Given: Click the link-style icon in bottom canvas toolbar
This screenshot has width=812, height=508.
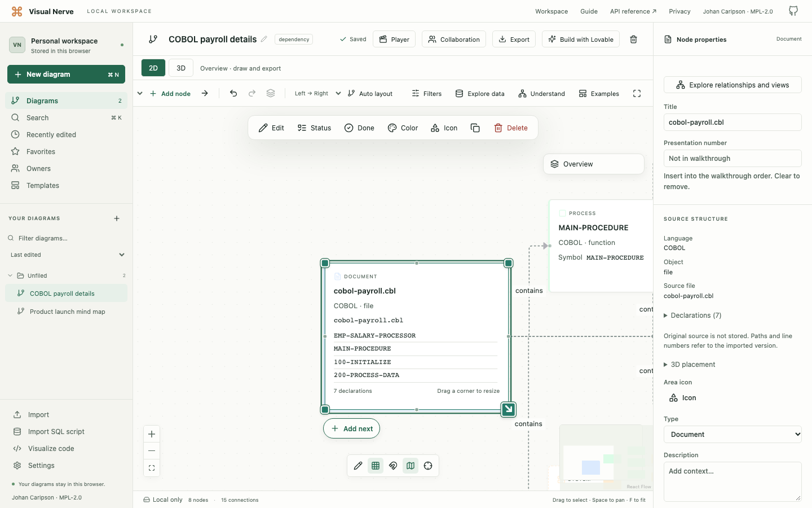Looking at the screenshot, I should pos(393,466).
